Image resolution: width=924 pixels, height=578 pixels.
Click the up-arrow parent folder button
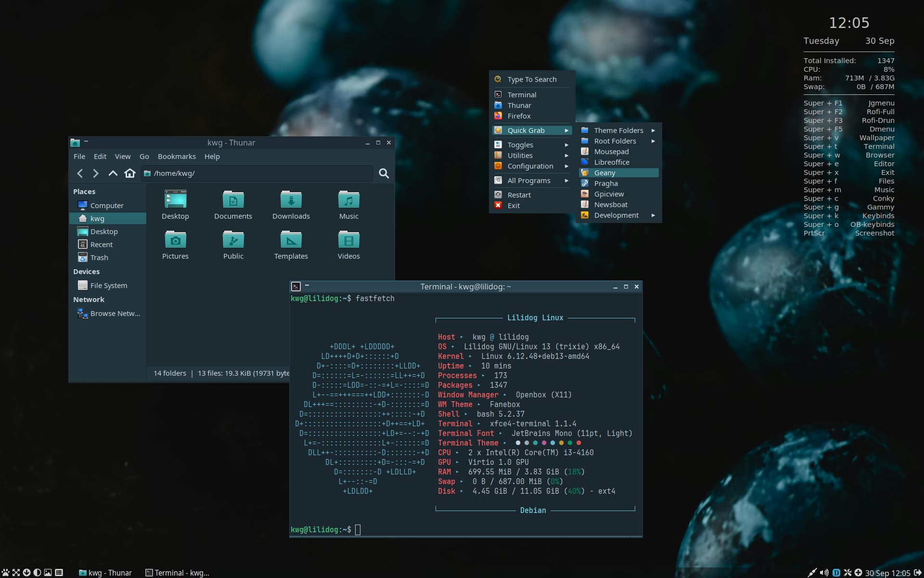tap(113, 173)
